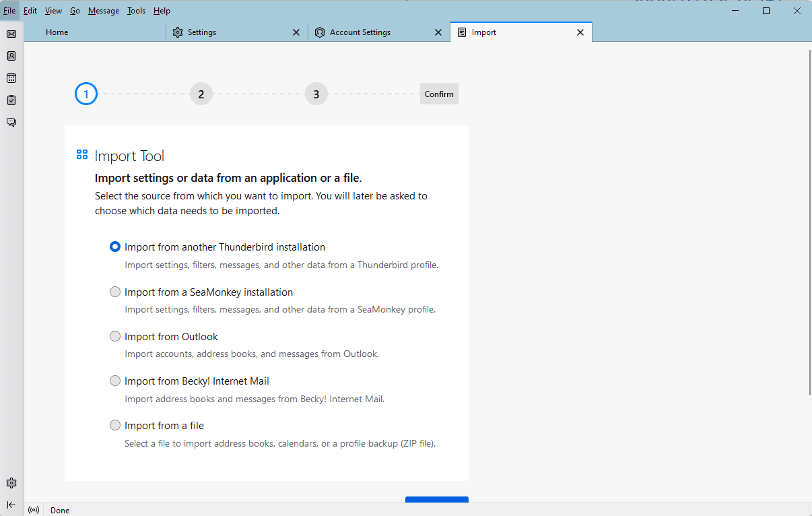The height and width of the screenshot is (516, 812).
Task: Switch to the Home tab
Action: [x=94, y=32]
